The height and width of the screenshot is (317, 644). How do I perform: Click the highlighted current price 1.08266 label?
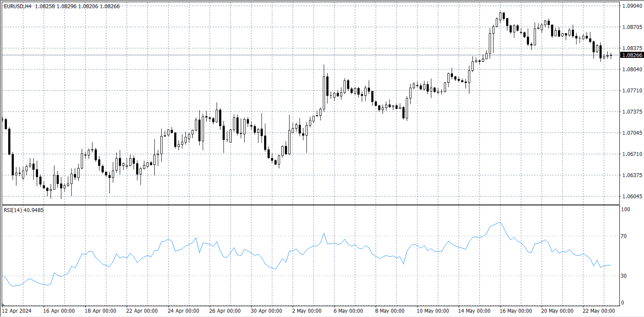[632, 55]
